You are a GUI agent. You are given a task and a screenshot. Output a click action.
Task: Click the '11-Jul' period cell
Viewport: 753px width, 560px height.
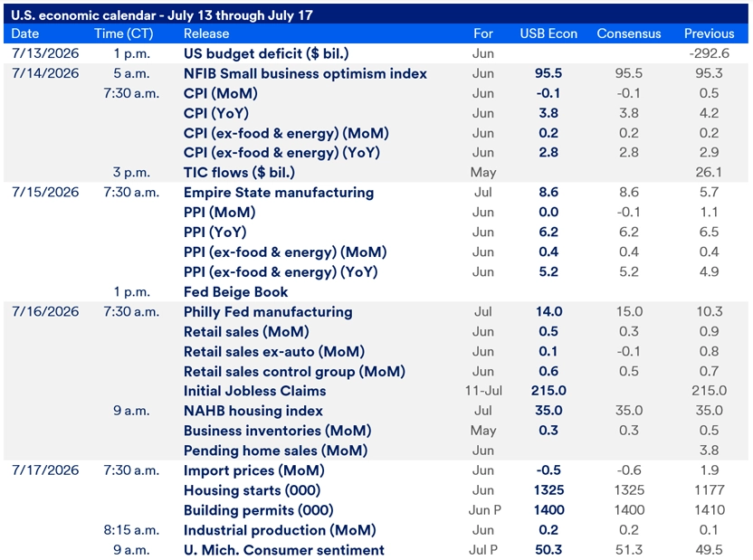point(483,391)
